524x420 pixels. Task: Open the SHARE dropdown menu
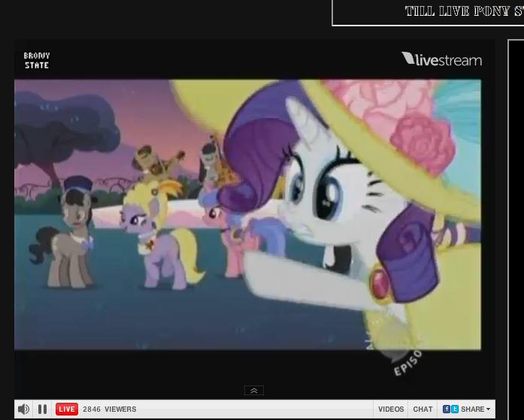476,409
